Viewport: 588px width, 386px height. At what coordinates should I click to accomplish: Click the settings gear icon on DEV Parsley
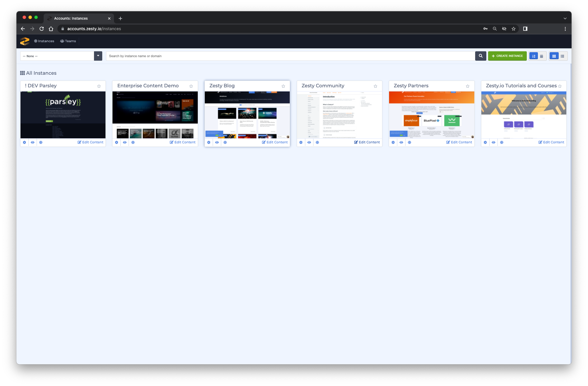coord(25,142)
